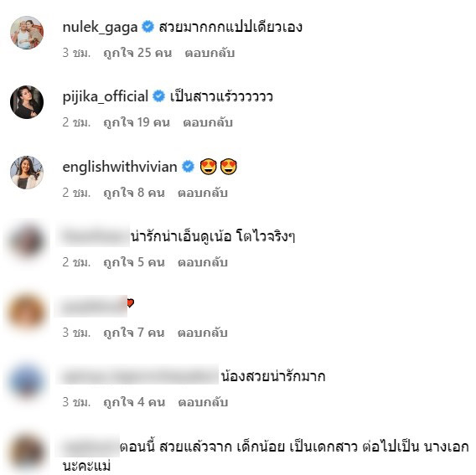Reply to nulek_gaga's comment

click(210, 53)
